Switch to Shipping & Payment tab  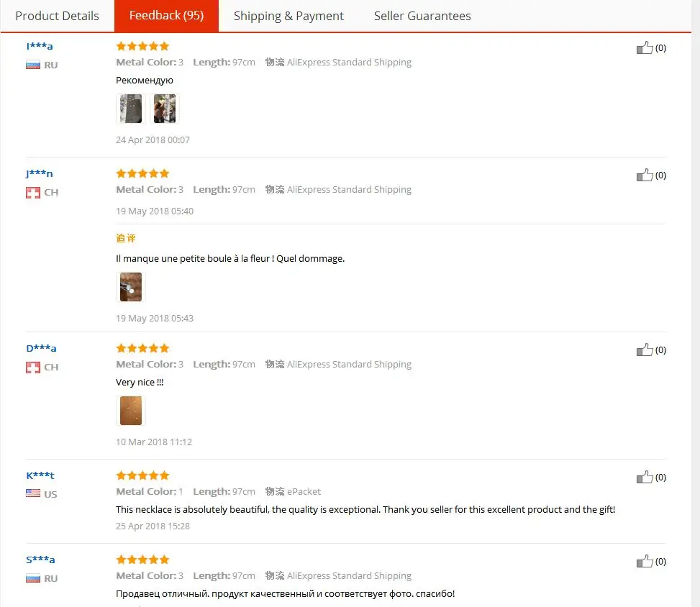coord(288,16)
